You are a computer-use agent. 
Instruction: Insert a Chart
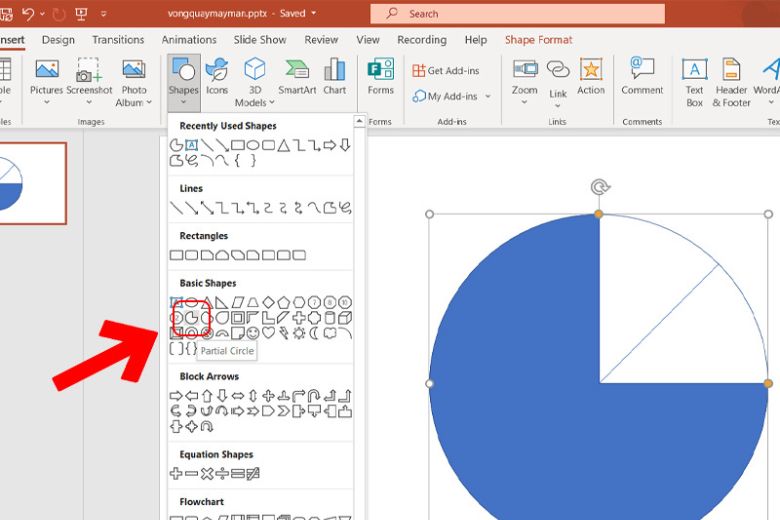point(335,77)
